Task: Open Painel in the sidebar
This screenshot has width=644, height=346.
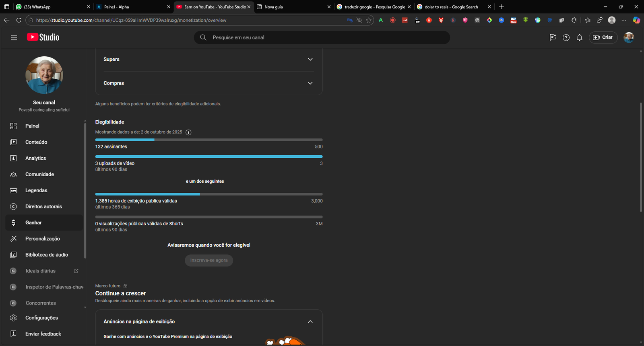Action: tap(44, 126)
